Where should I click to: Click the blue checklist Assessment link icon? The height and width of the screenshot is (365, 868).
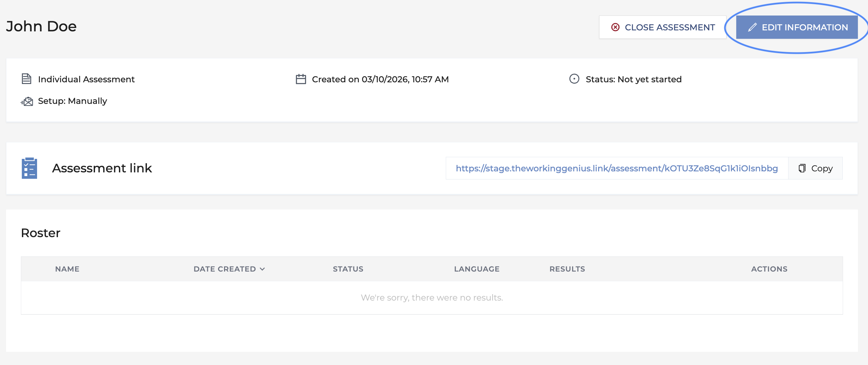click(29, 168)
